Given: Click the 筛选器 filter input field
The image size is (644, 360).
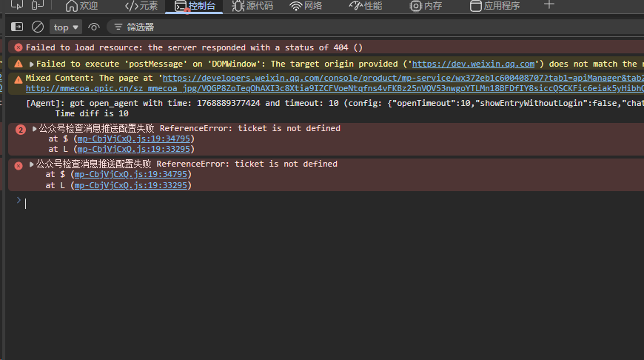Looking at the screenshot, I should pos(375,27).
